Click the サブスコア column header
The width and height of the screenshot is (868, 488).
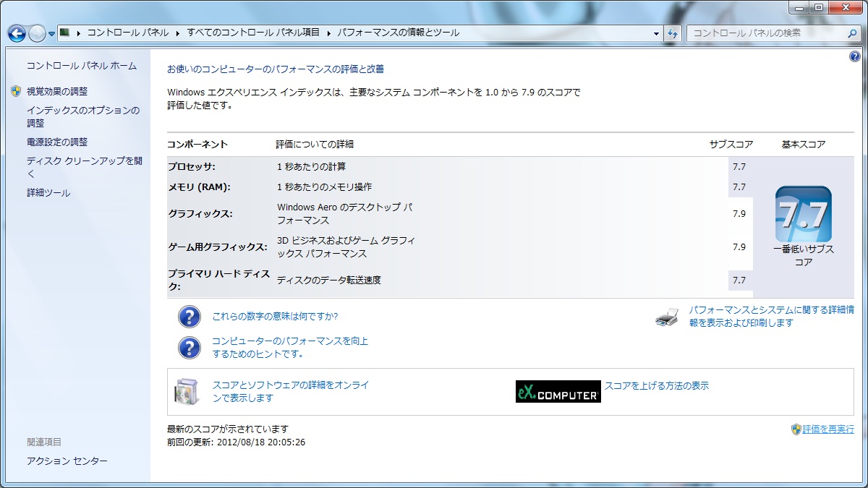(731, 145)
